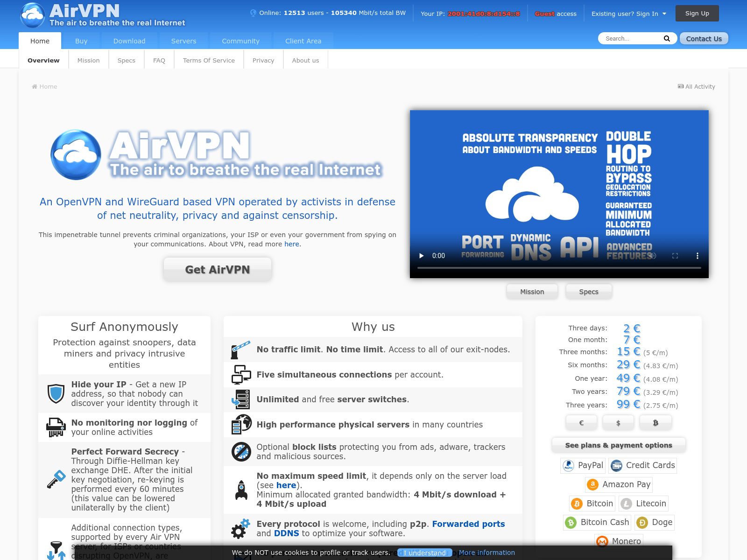Click the five simultaneous connections monitors icon
Image resolution: width=747 pixels, height=560 pixels.
coord(241,375)
